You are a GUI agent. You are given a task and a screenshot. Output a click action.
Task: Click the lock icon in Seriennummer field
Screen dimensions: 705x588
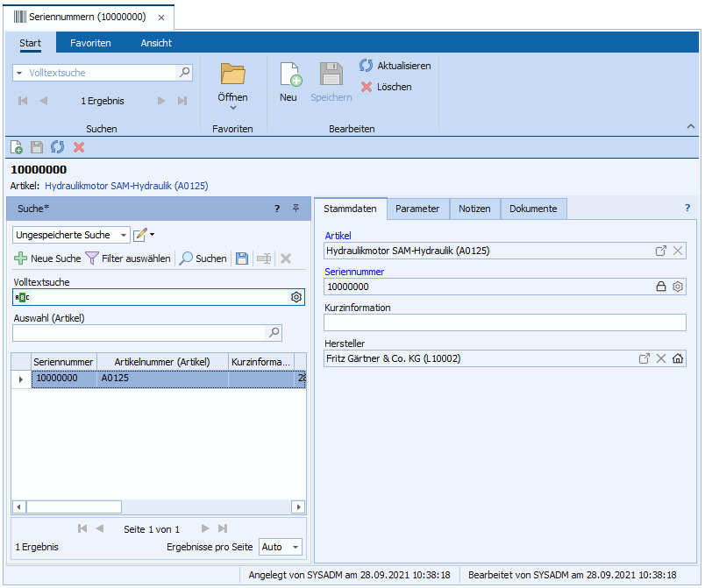(x=661, y=287)
